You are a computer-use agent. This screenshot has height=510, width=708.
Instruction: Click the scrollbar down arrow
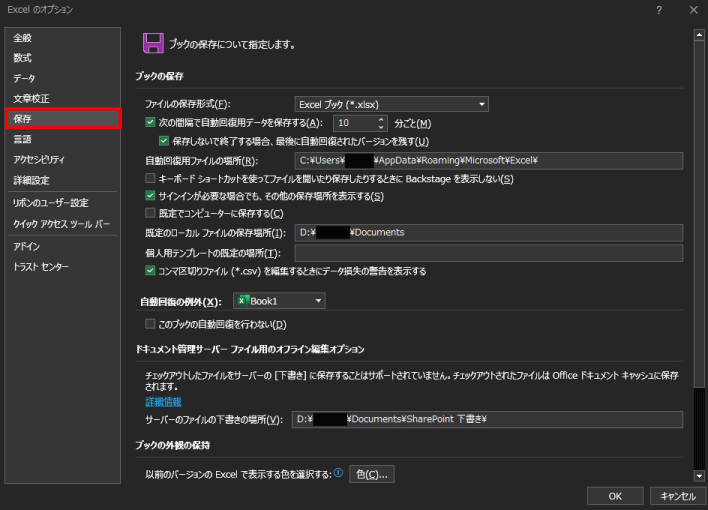[700, 476]
